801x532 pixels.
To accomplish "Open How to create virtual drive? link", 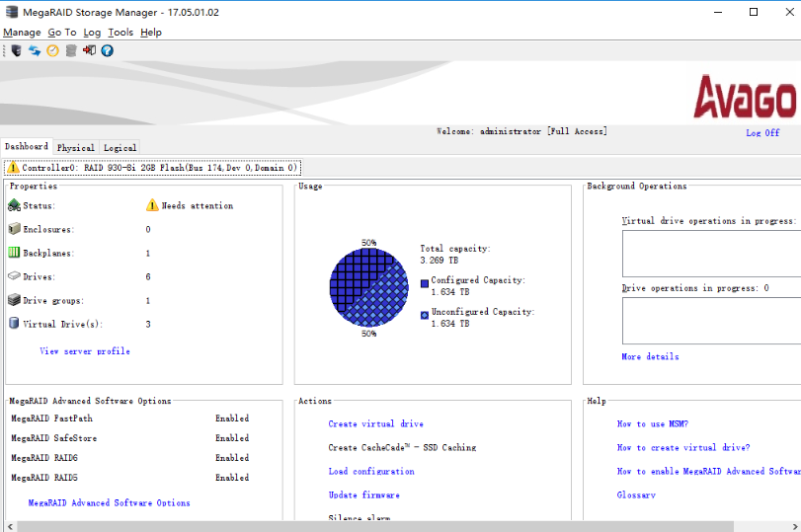I will 683,447.
